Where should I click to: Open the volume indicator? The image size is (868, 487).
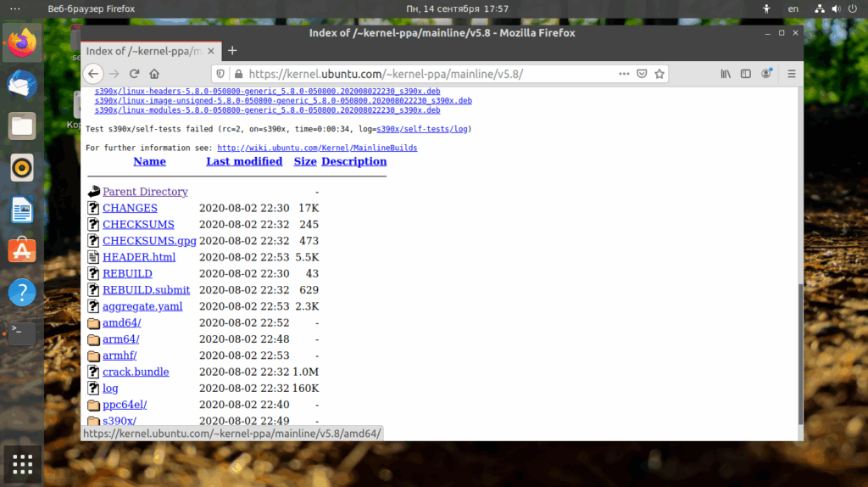[836, 8]
